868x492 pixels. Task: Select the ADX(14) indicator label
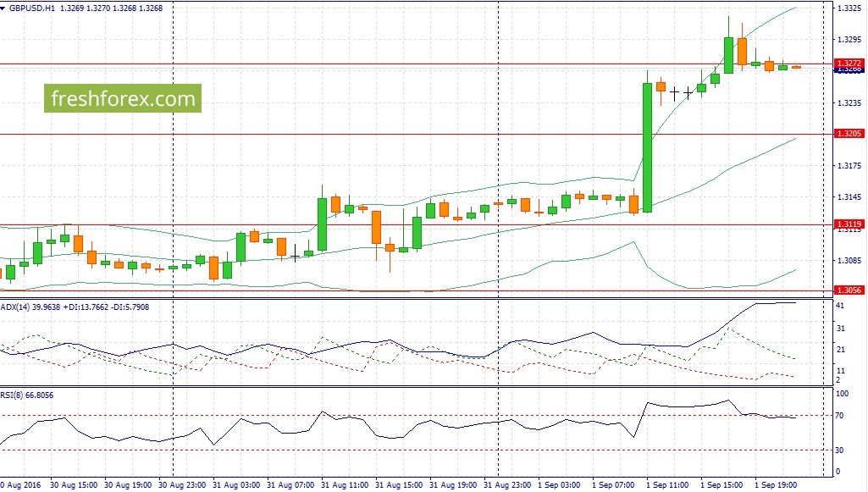click(x=15, y=307)
